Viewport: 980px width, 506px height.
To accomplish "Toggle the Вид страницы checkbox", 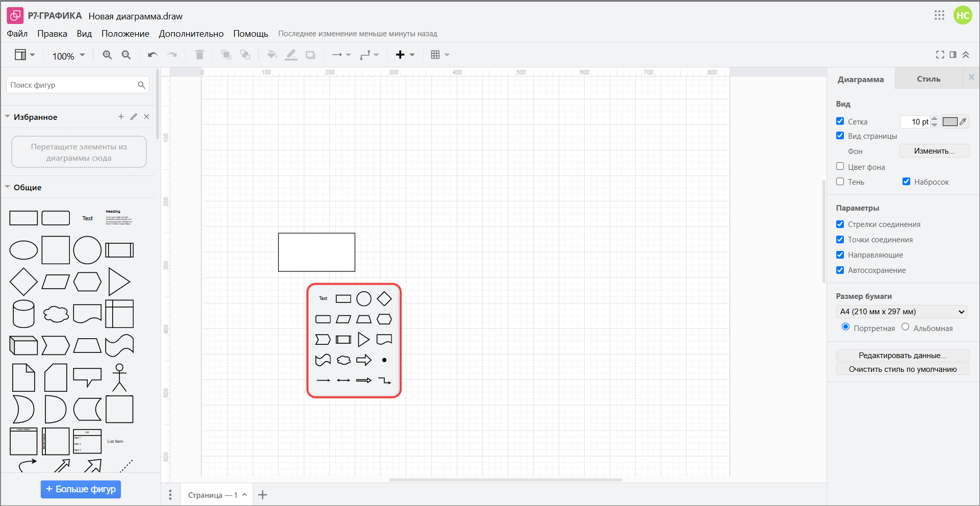I will click(840, 136).
